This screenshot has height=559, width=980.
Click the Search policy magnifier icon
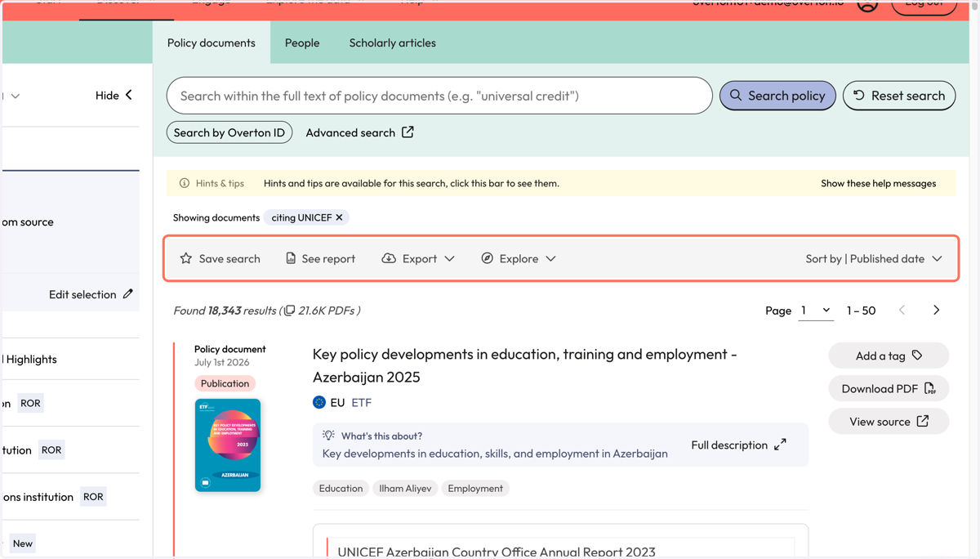[736, 95]
